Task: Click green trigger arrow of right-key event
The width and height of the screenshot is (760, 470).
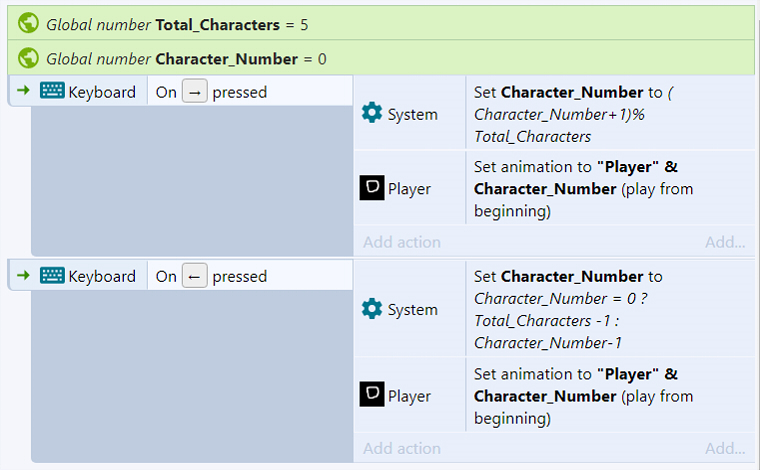Action: coord(23,90)
